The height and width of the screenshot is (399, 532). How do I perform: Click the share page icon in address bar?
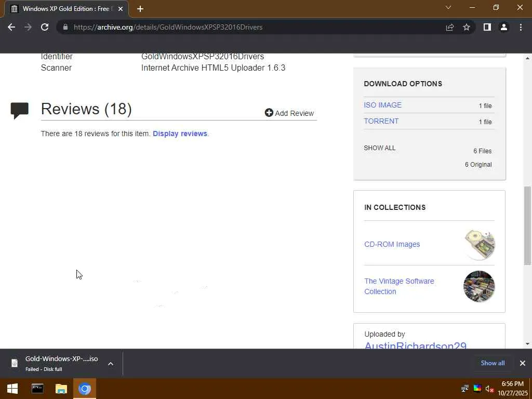coord(450,27)
